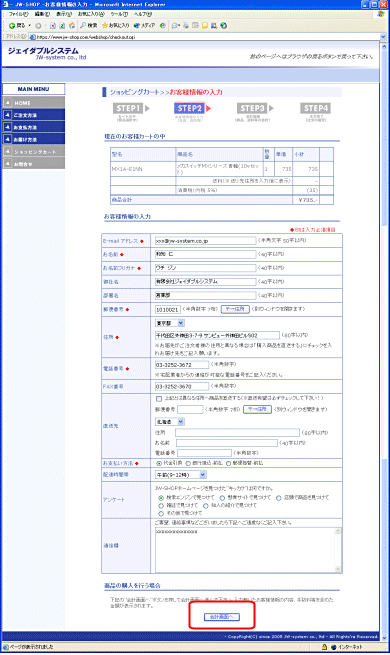Expand the address bar URL dropdown
The height and width of the screenshot is (655, 390).
pyautogui.click(x=383, y=37)
